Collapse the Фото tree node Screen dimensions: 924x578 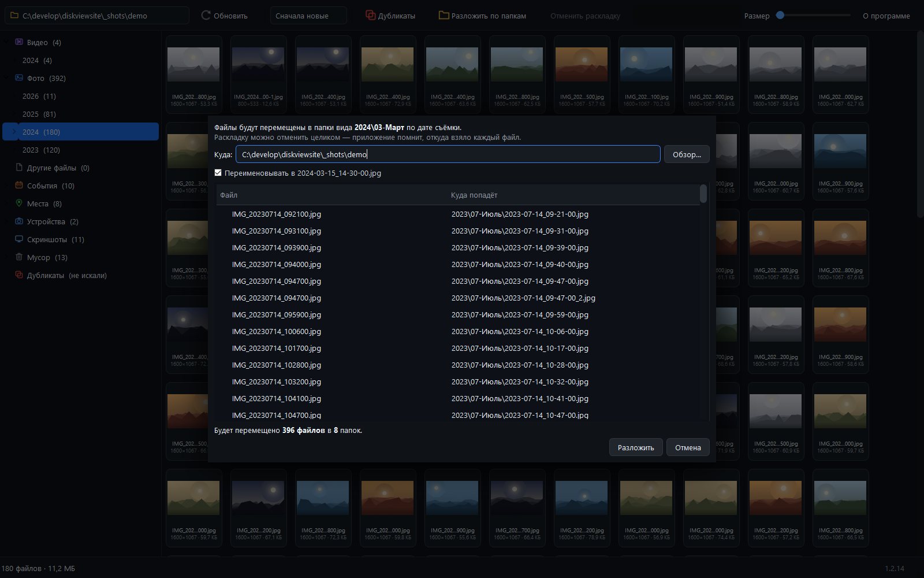(x=7, y=78)
